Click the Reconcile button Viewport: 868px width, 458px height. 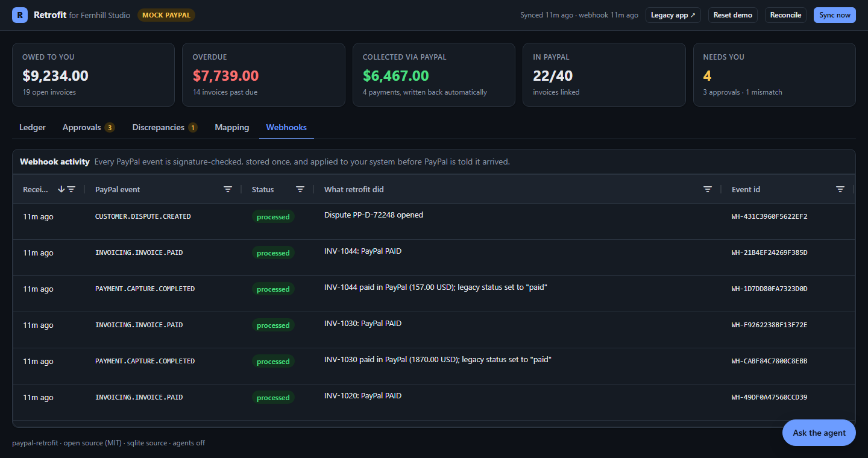tap(785, 15)
